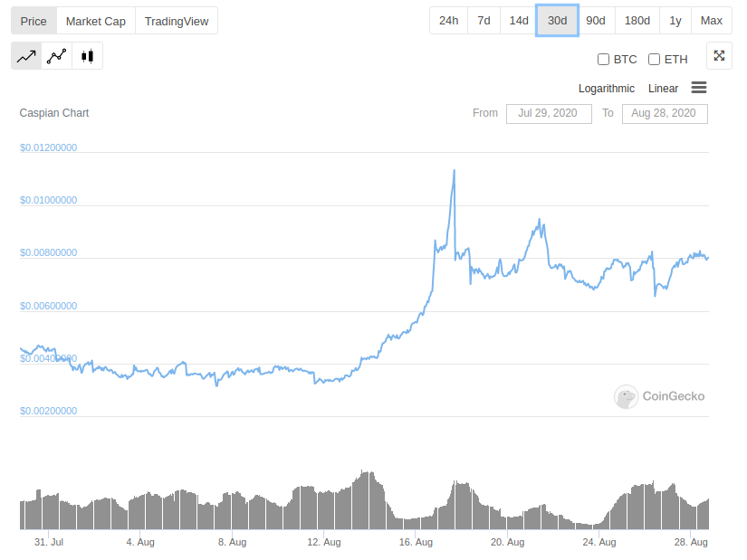Click the fullscreen expand icon
747x560 pixels.
coord(719,56)
